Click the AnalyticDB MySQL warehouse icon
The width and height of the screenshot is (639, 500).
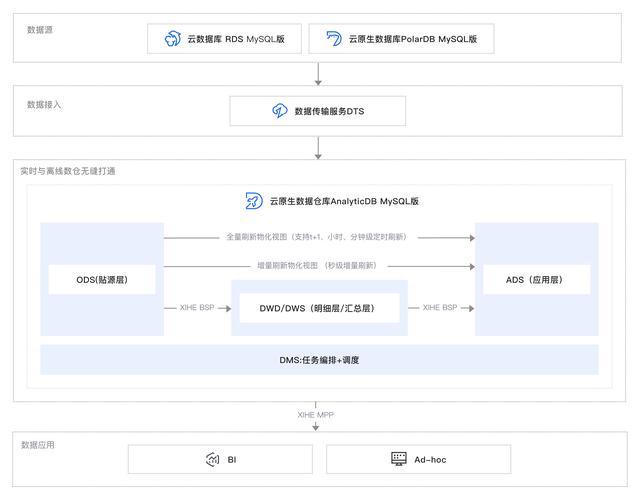coord(254,201)
